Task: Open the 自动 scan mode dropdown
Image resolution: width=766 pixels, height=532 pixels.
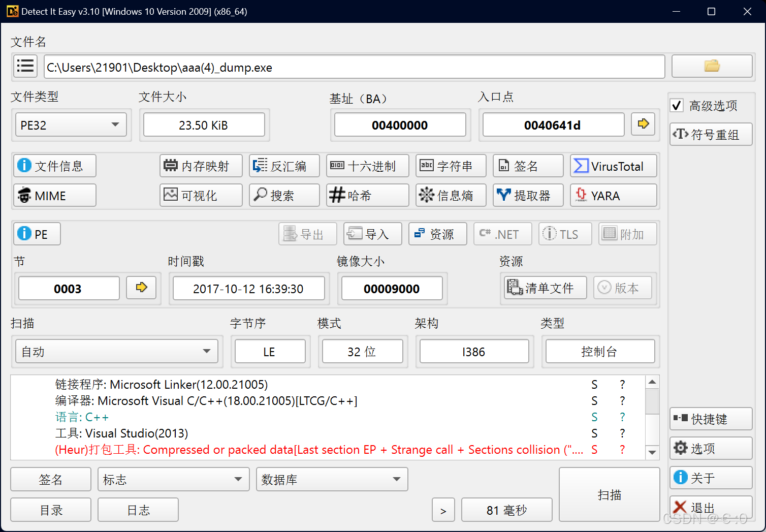Action: click(x=117, y=351)
